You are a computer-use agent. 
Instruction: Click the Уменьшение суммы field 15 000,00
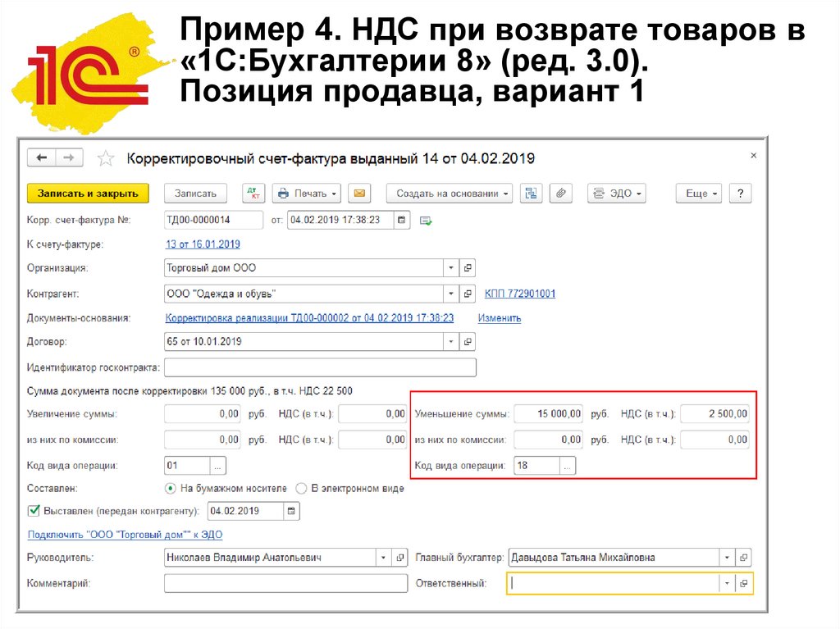point(549,413)
